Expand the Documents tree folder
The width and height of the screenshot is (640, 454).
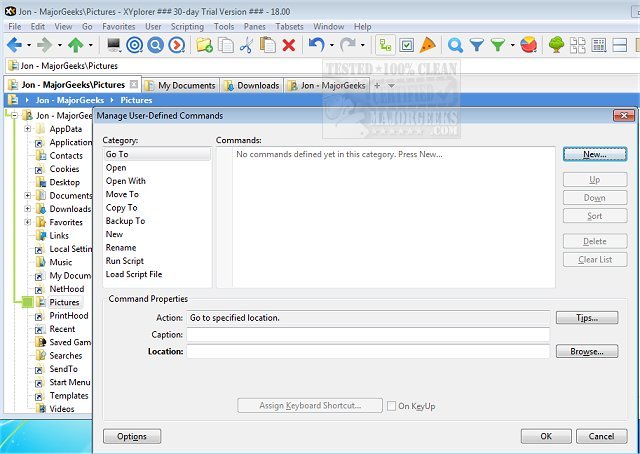pos(27,196)
